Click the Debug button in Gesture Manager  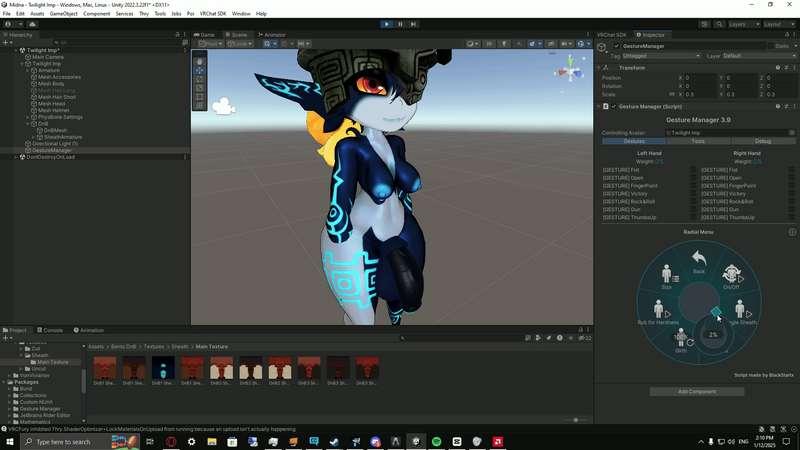(x=763, y=141)
